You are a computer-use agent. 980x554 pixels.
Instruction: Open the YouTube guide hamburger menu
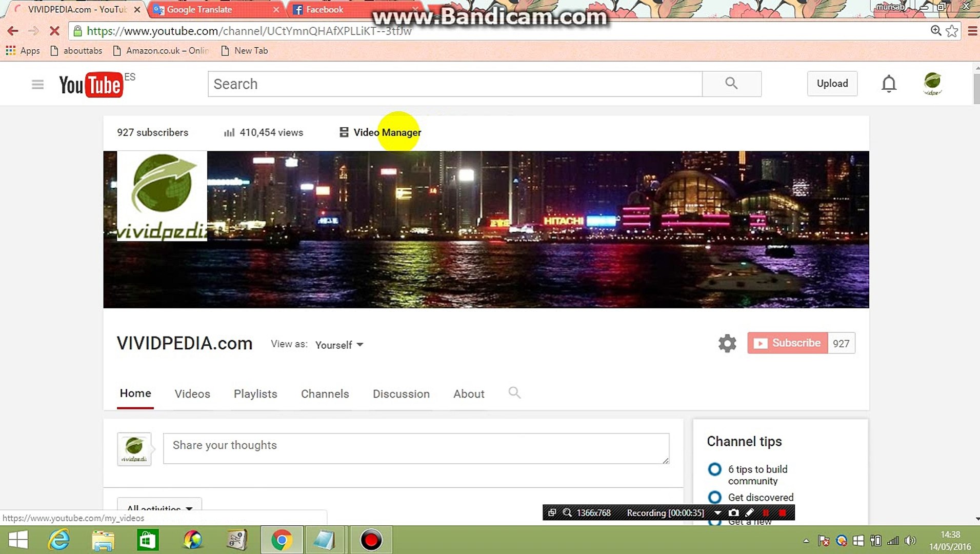pyautogui.click(x=37, y=84)
